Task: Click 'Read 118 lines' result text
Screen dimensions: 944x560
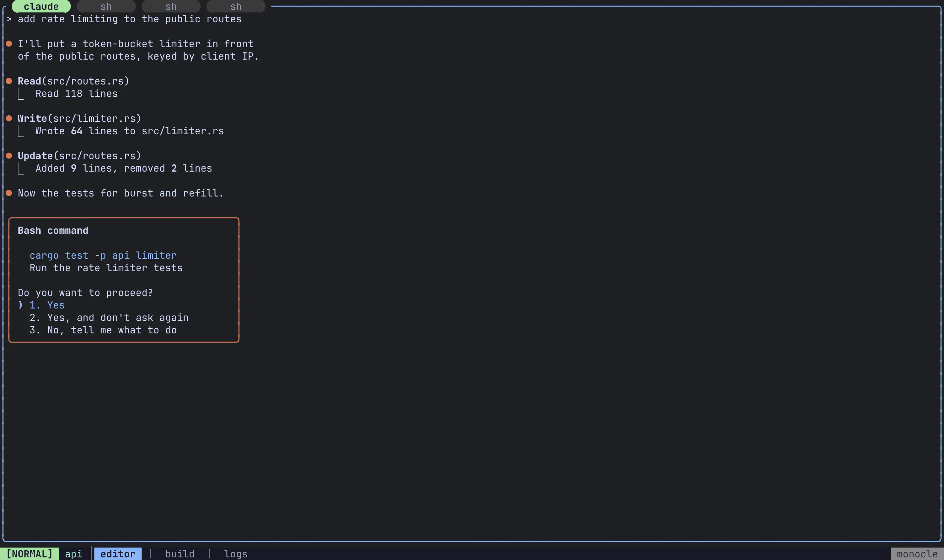Action: pyautogui.click(x=77, y=93)
